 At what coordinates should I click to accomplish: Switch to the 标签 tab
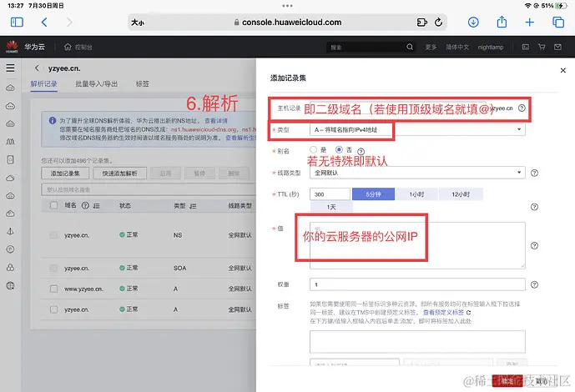(x=142, y=84)
